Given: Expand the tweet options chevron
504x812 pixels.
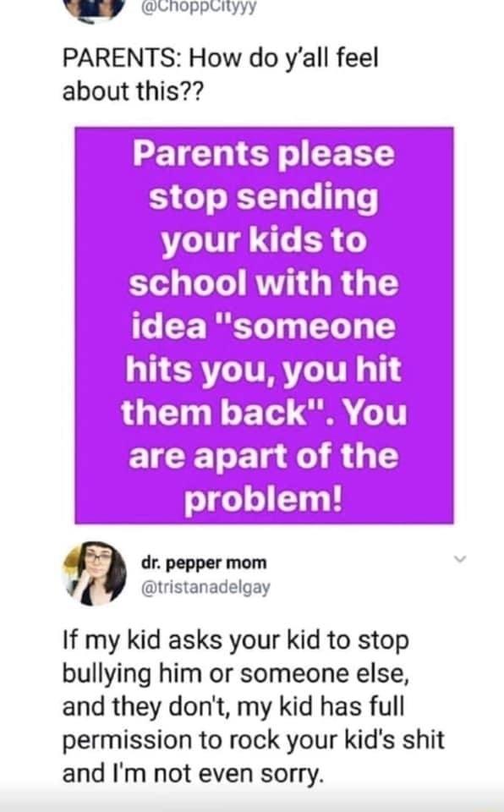Looking at the screenshot, I should coord(459,559).
